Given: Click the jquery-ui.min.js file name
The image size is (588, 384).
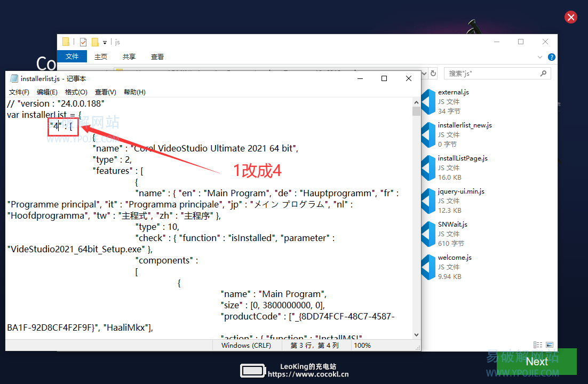Looking at the screenshot, I should click(x=461, y=191).
